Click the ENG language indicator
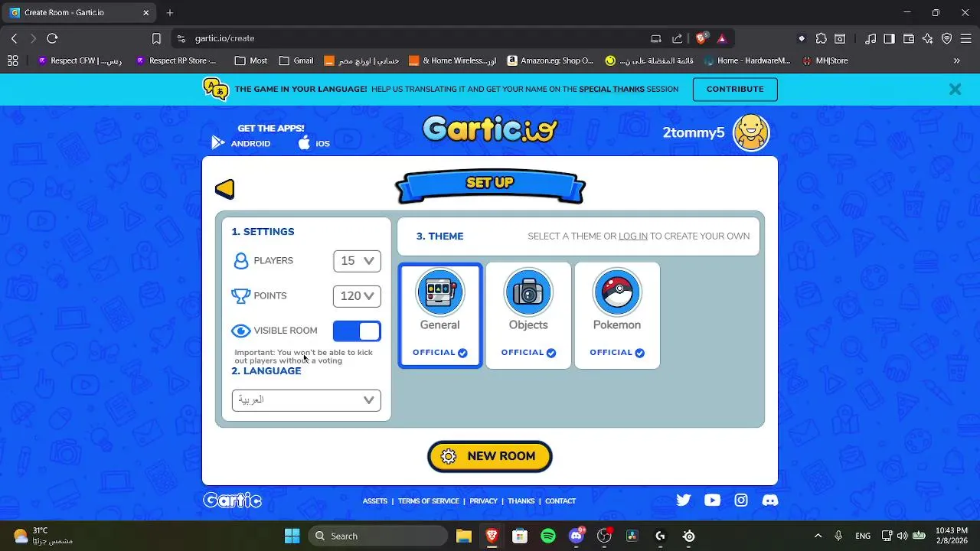980x551 pixels. pyautogui.click(x=863, y=536)
